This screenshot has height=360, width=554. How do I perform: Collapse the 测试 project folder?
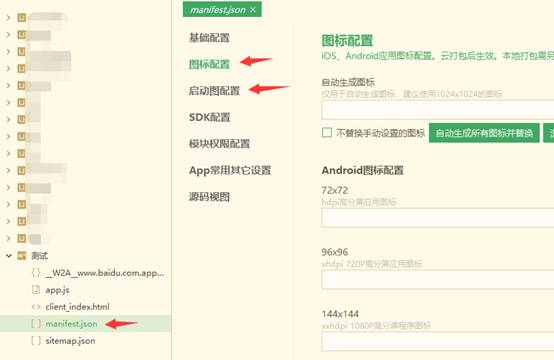[x=8, y=255]
